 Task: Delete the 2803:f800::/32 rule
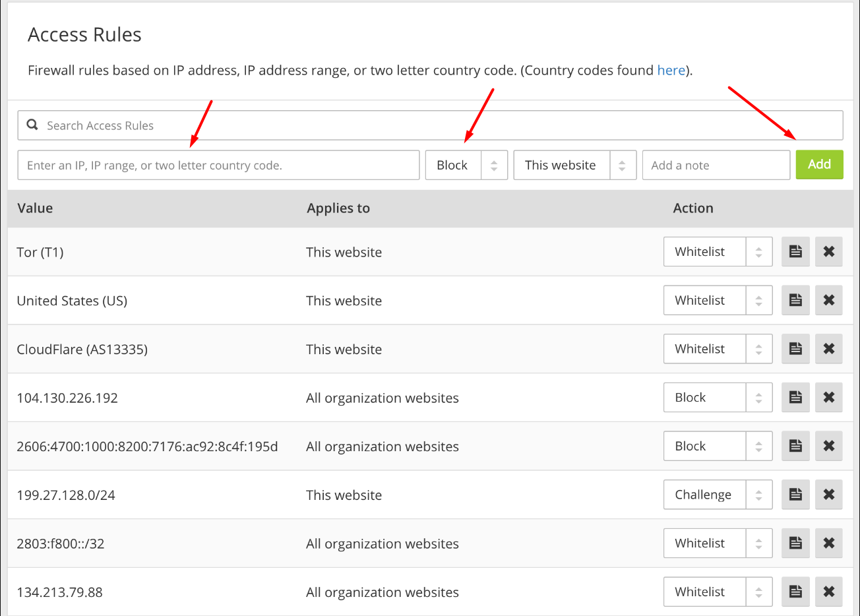coord(829,543)
